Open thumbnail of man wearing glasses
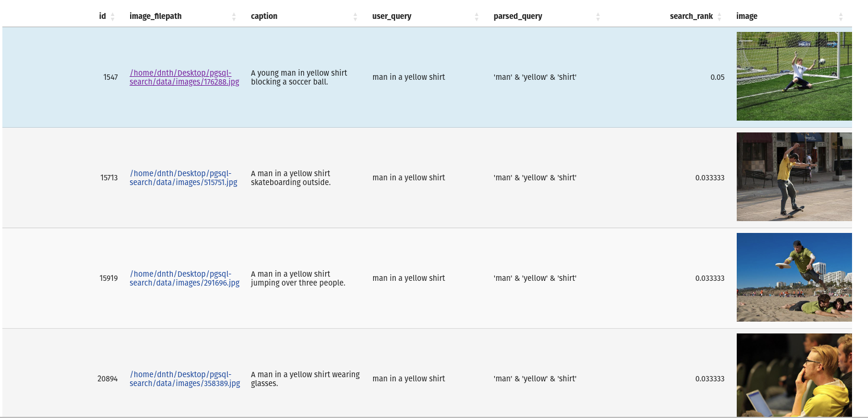The image size is (868, 418). click(x=793, y=375)
